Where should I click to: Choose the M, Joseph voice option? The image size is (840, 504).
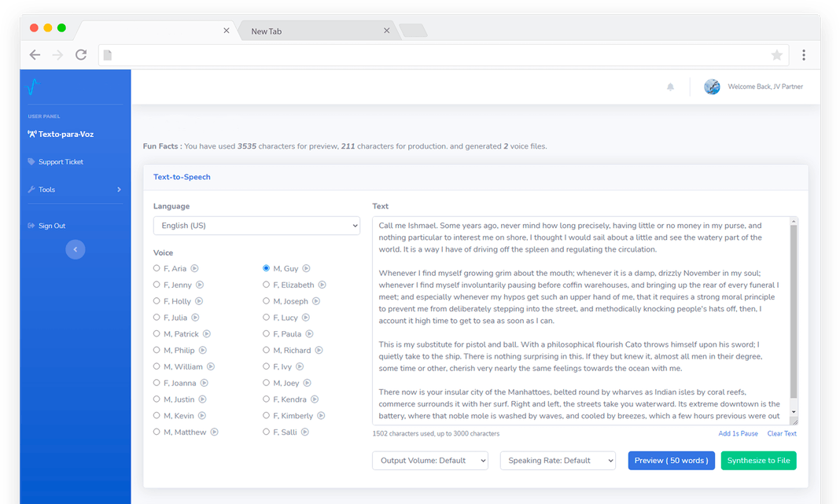267,301
